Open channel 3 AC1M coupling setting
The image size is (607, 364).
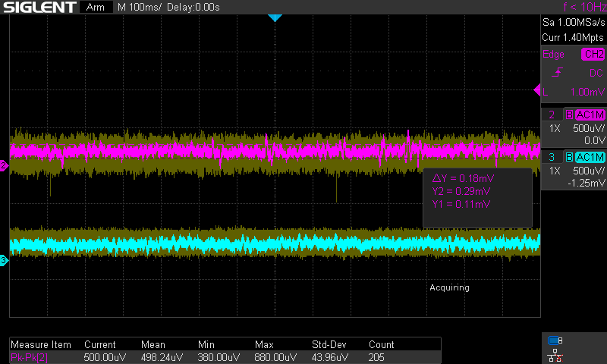coord(590,157)
